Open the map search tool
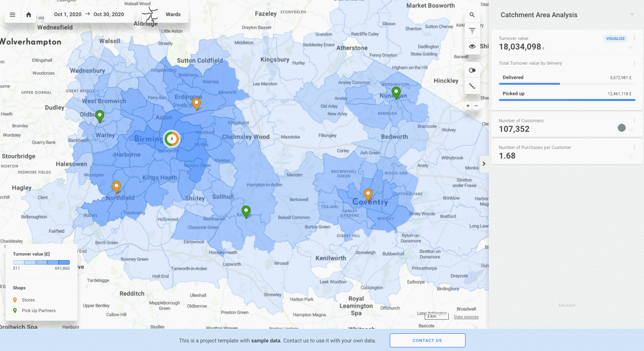Screen dimensions: 644x351 coord(472,15)
